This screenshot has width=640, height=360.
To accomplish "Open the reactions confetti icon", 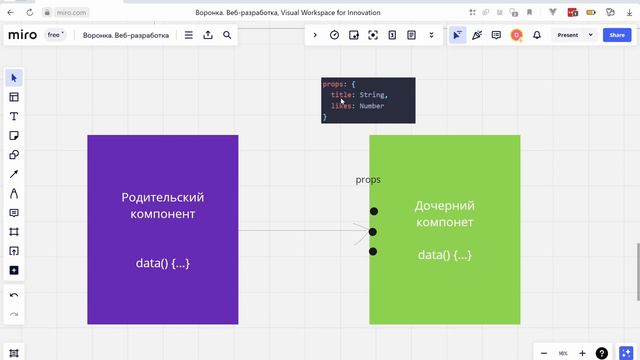I will tap(477, 35).
